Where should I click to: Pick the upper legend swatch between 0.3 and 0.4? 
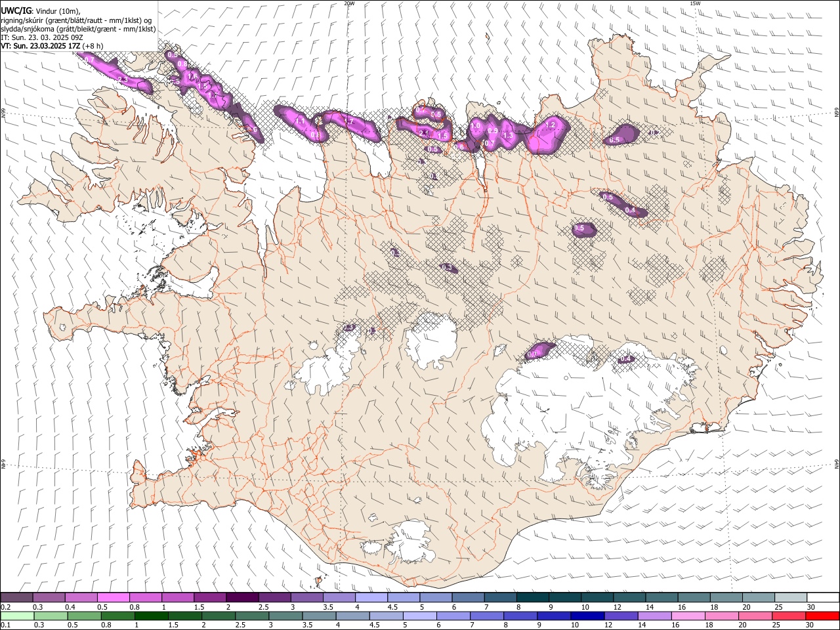tap(49, 597)
